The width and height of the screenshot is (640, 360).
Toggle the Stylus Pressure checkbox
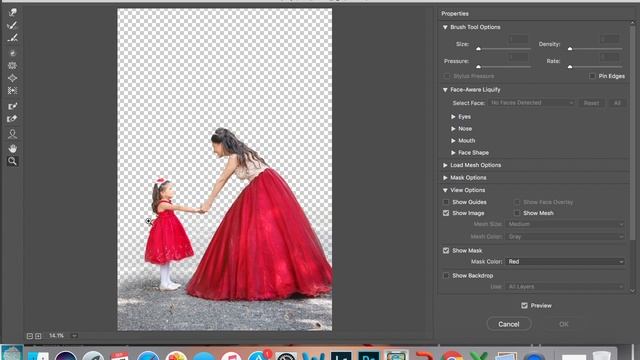(x=447, y=76)
